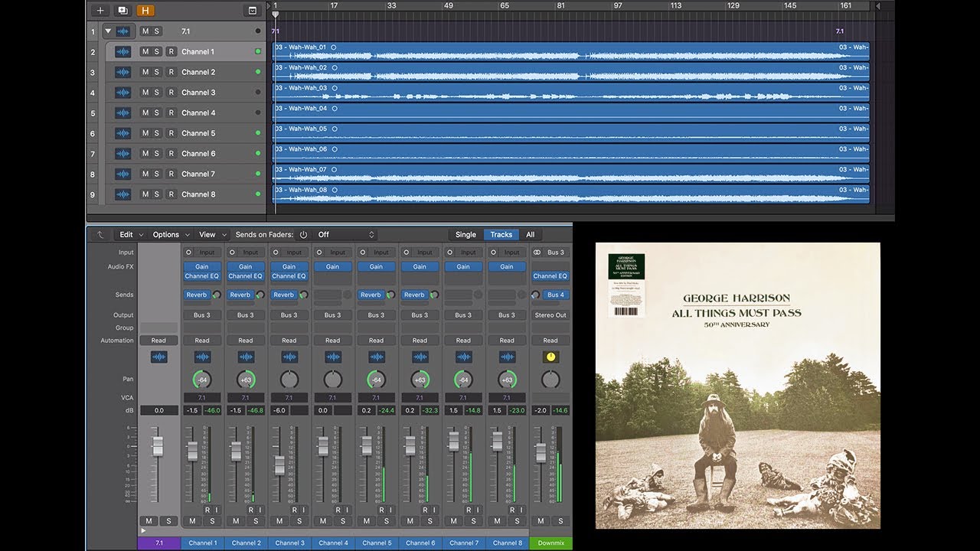Click the Add Track plus button
This screenshot has width=980, height=551.
coord(100,11)
